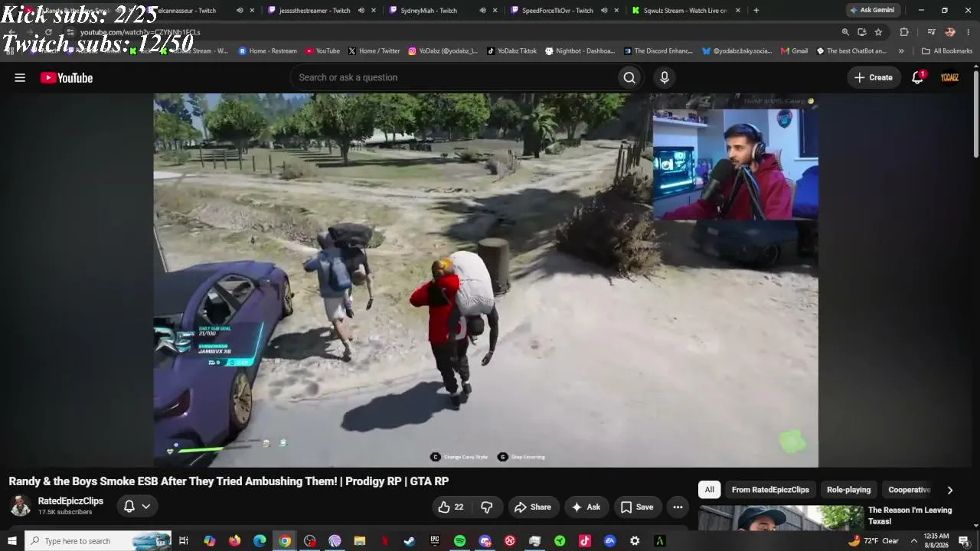Screen dimensions: 980x551
Task: Click the YouTube search input field
Action: [x=455, y=77]
